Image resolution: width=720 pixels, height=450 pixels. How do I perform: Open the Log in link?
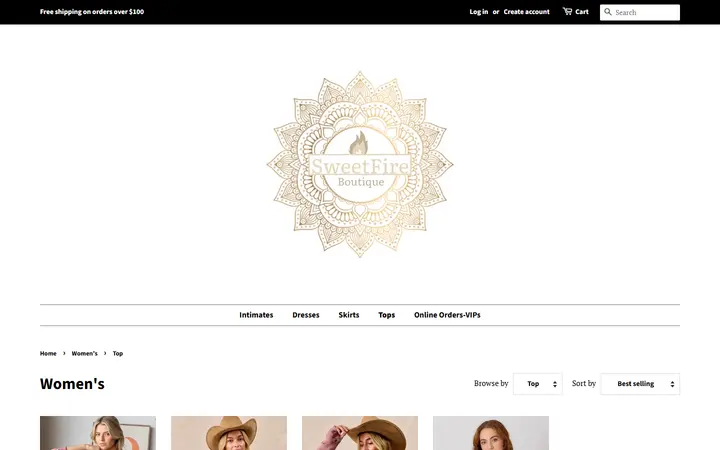(478, 12)
